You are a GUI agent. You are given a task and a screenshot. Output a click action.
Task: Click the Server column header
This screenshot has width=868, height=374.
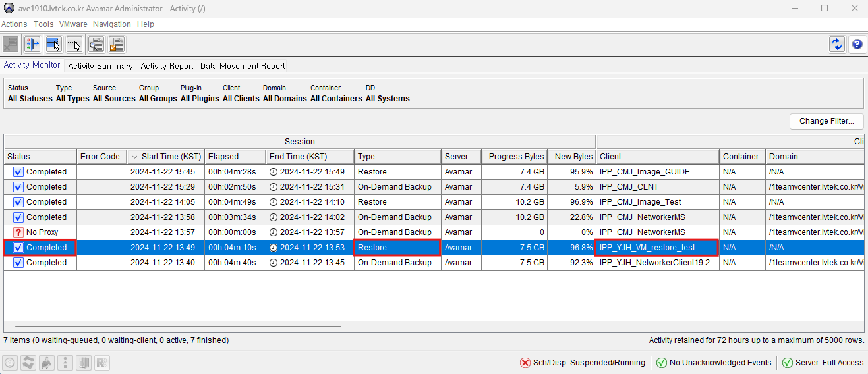(x=461, y=157)
